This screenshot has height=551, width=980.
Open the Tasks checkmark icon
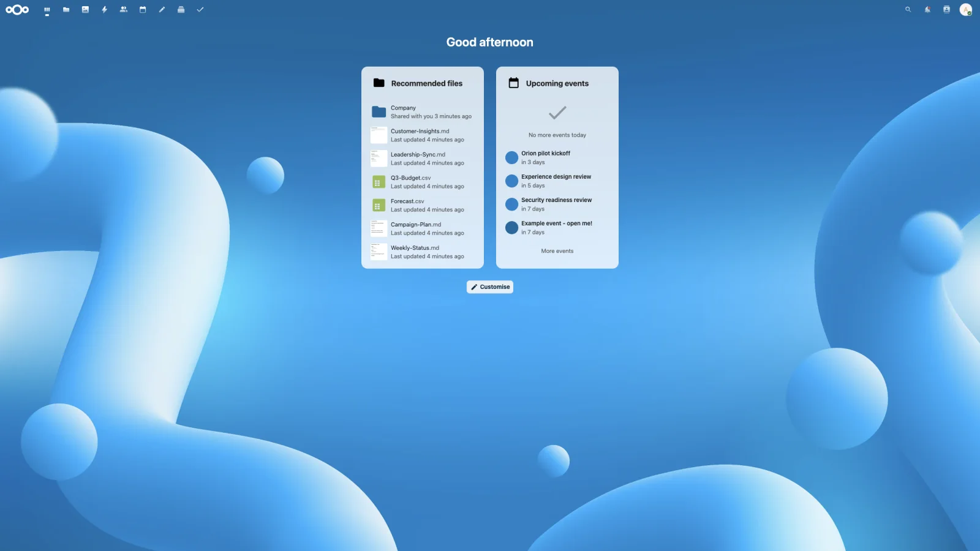pyautogui.click(x=200, y=10)
